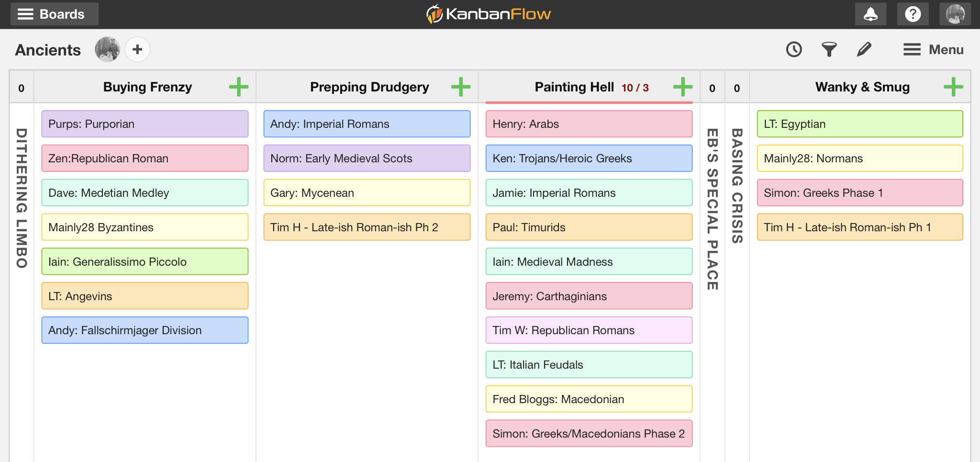Open the Boards hamburger menu
The width and height of the screenshot is (980, 462).
(55, 14)
